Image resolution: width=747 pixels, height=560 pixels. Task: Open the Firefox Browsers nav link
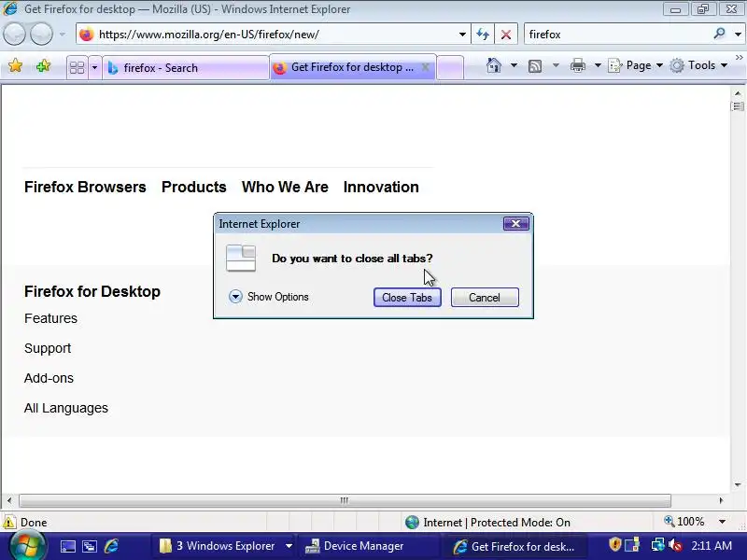tap(85, 187)
